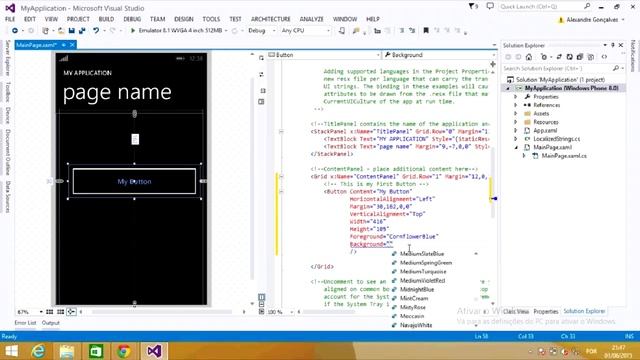Expand the Assets folder node

click(x=516, y=113)
